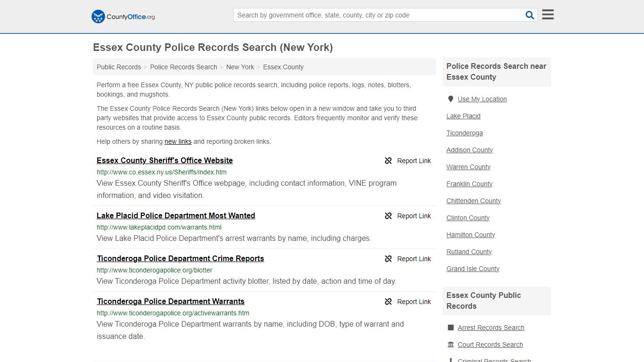Click the page title heading
Screen dimensions: 644x362
[213, 47]
